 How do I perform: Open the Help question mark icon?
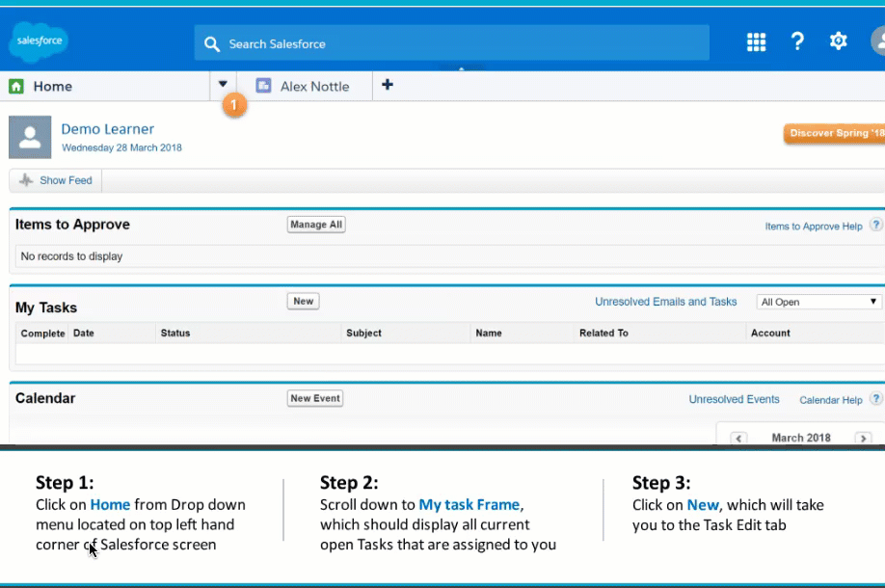click(797, 41)
